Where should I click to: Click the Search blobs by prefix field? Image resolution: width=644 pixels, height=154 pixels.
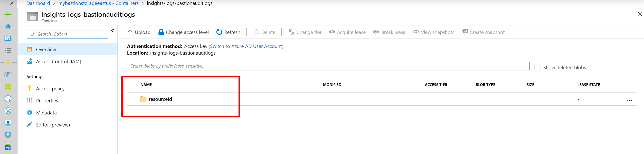tap(328, 66)
